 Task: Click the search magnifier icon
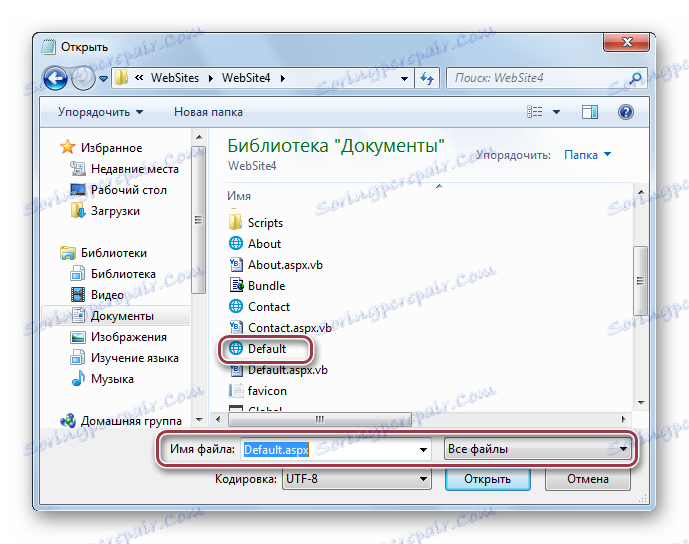pos(636,78)
